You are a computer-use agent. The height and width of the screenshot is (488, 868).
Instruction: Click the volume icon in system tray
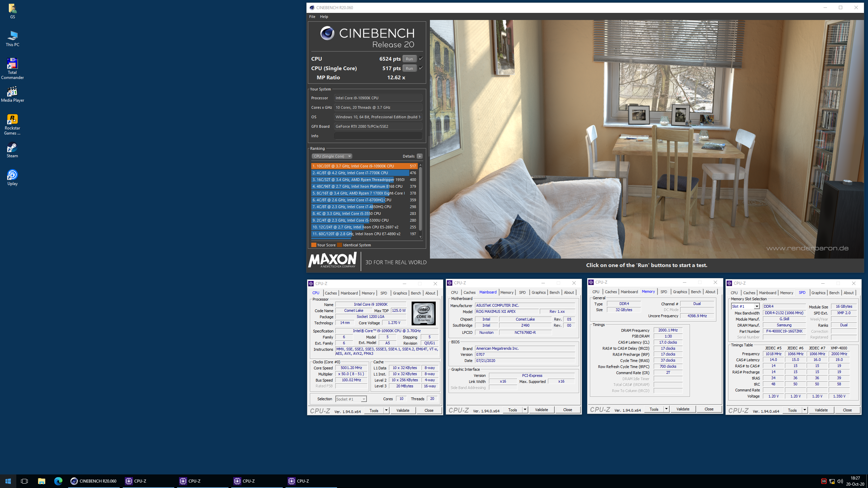(840, 481)
